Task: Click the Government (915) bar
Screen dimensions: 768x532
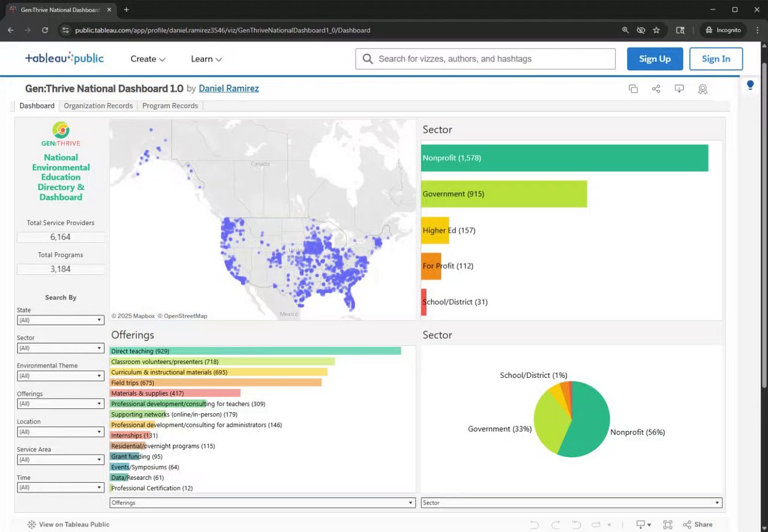Action: click(x=504, y=194)
